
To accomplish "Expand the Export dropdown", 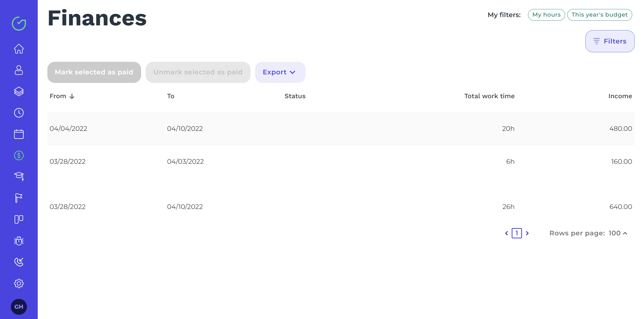I will pos(280,72).
